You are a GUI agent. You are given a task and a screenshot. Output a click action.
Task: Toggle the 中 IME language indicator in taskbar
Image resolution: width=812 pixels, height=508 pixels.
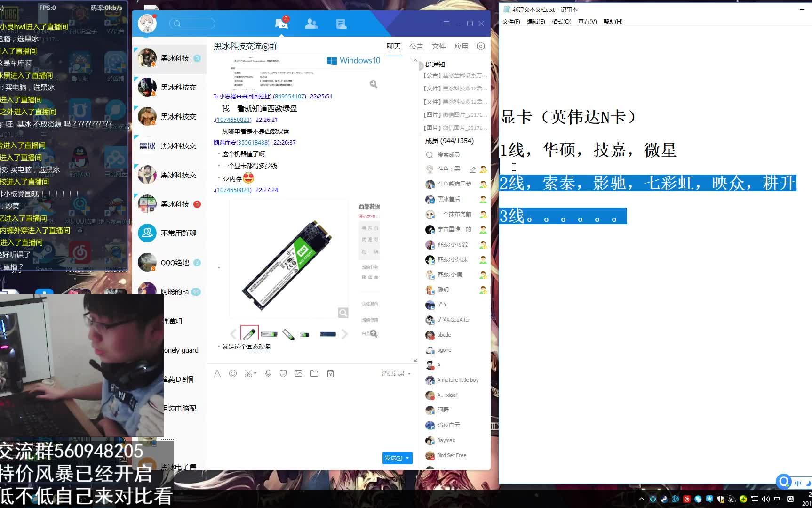pos(777,499)
